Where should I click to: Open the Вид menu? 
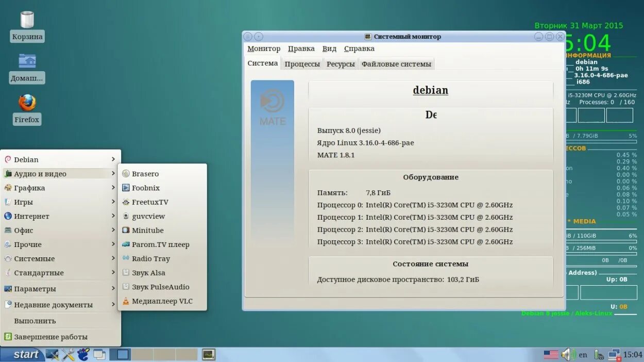[329, 48]
